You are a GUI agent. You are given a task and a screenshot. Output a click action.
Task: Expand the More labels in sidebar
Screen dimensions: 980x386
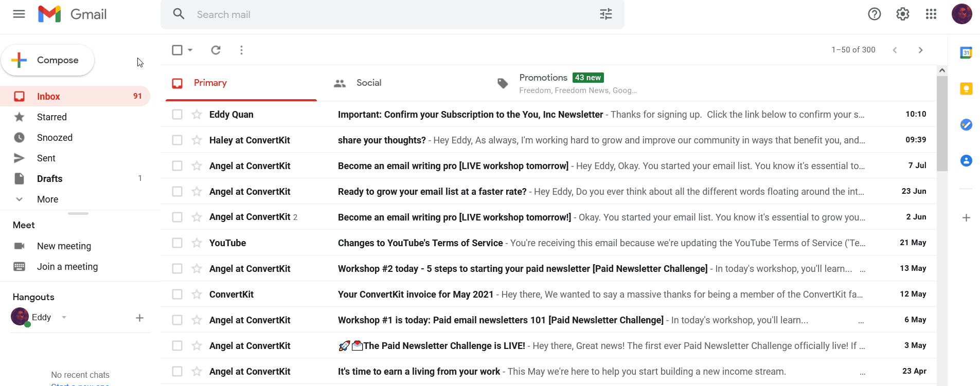pyautogui.click(x=47, y=199)
